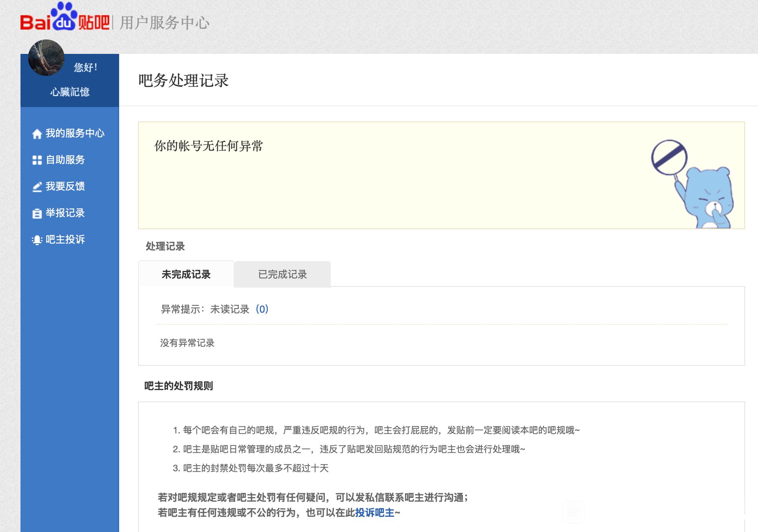
Task: Click the home icon beside 我的服务中心
Action: click(x=37, y=134)
